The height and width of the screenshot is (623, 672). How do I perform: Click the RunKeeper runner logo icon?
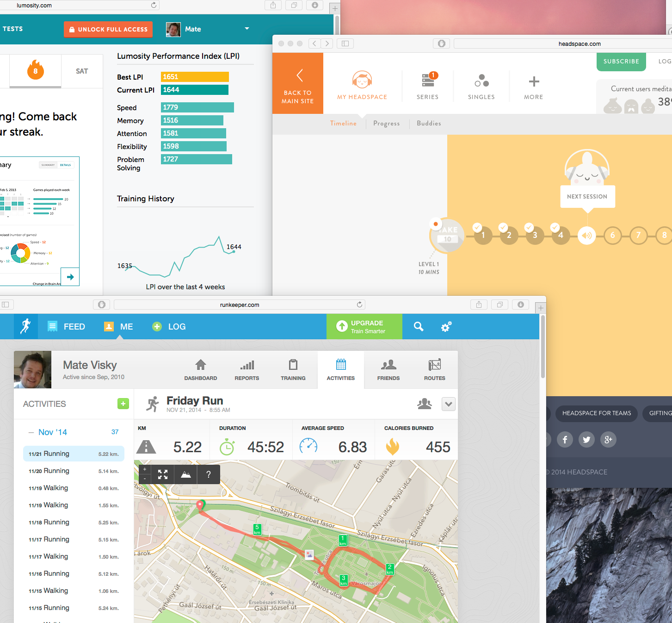point(25,326)
